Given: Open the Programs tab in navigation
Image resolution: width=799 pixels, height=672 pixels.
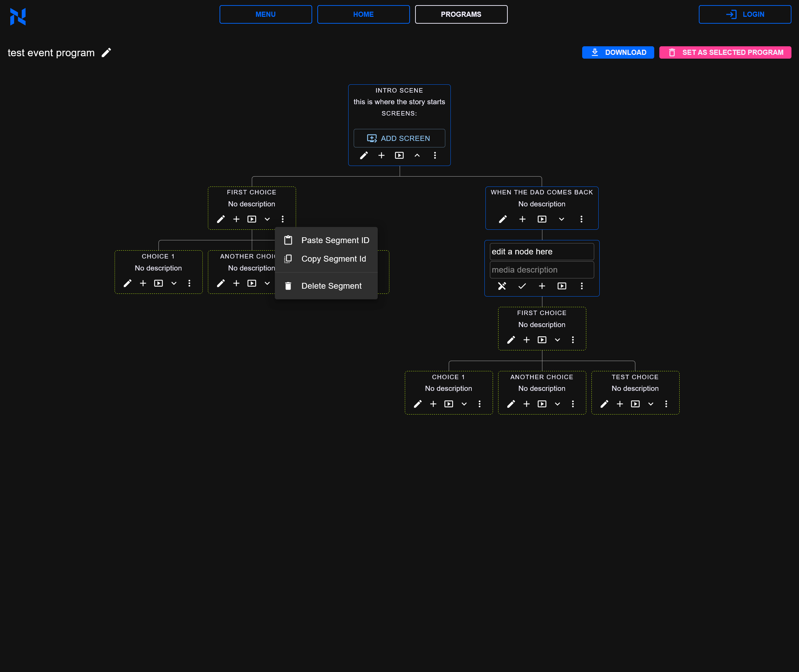Looking at the screenshot, I should 461,14.
